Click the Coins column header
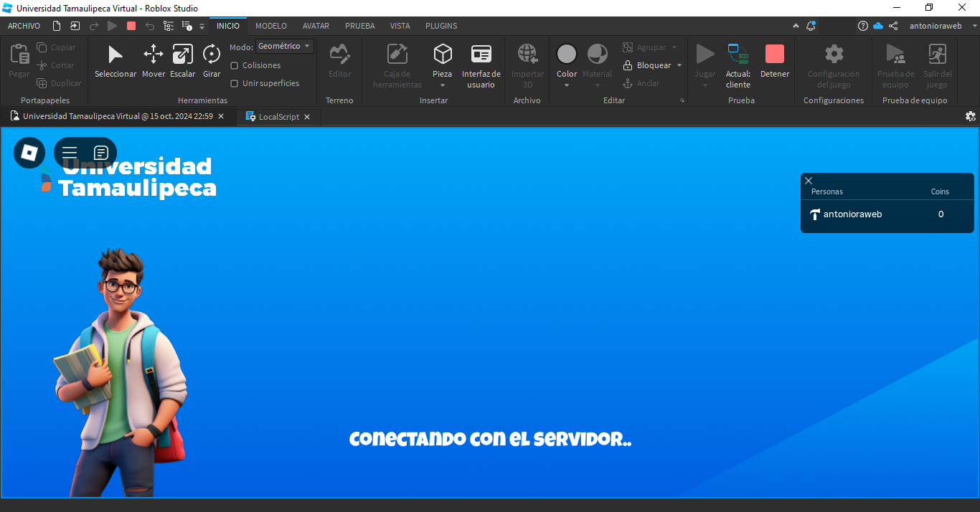 (940, 191)
